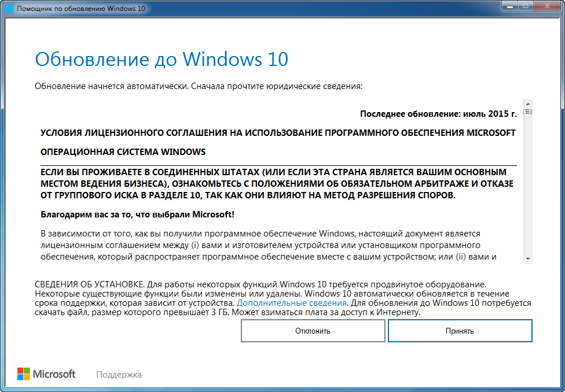Click the Принять button
565x392 pixels.
460,331
